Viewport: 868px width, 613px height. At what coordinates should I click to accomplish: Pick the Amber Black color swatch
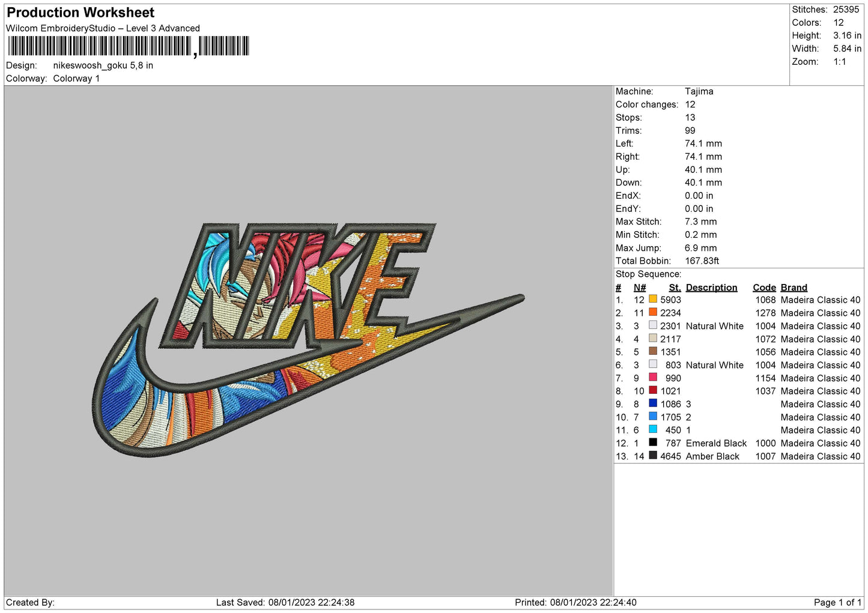tap(652, 456)
